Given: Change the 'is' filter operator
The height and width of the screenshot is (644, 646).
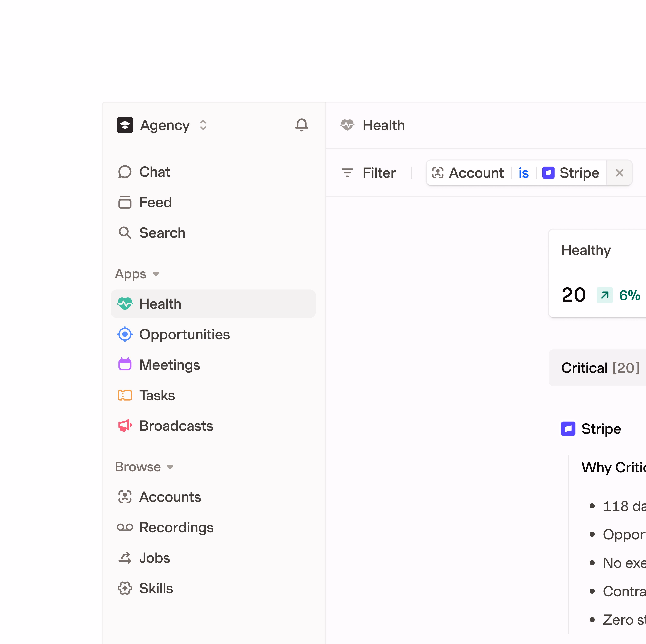Looking at the screenshot, I should pos(524,173).
